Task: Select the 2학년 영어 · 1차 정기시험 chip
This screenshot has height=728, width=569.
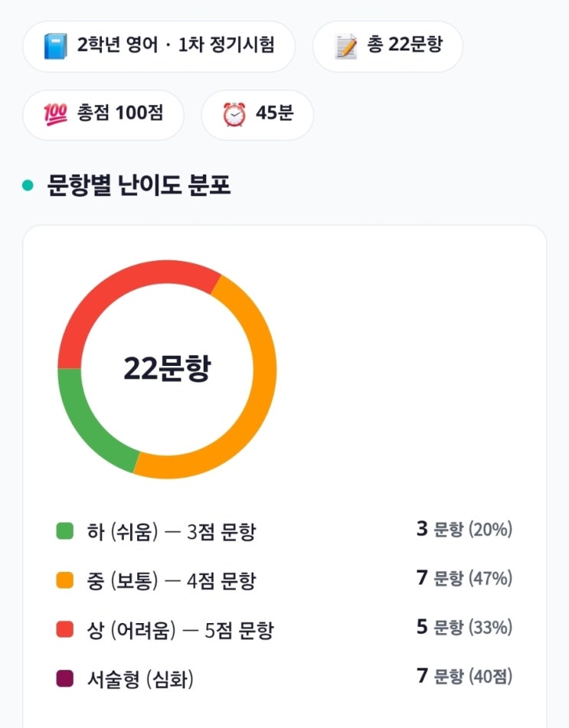Action: pyautogui.click(x=159, y=46)
